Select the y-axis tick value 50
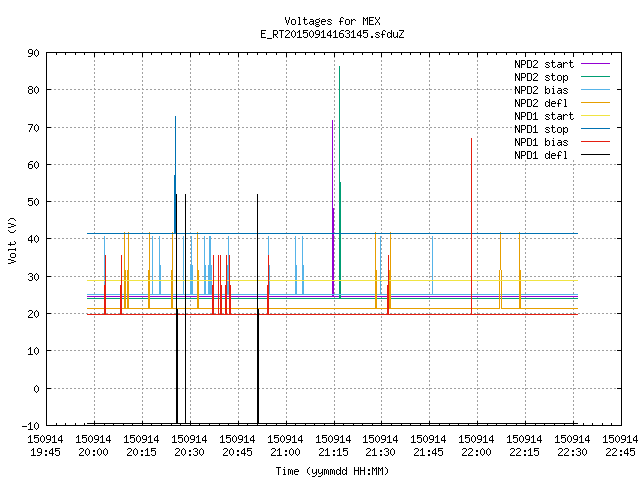The image size is (640, 480). coord(33,202)
